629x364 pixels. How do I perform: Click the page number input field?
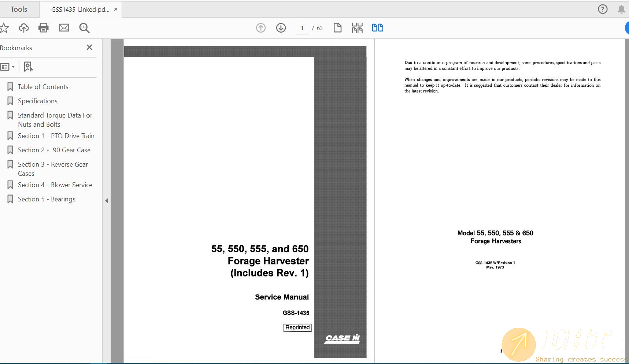point(302,28)
